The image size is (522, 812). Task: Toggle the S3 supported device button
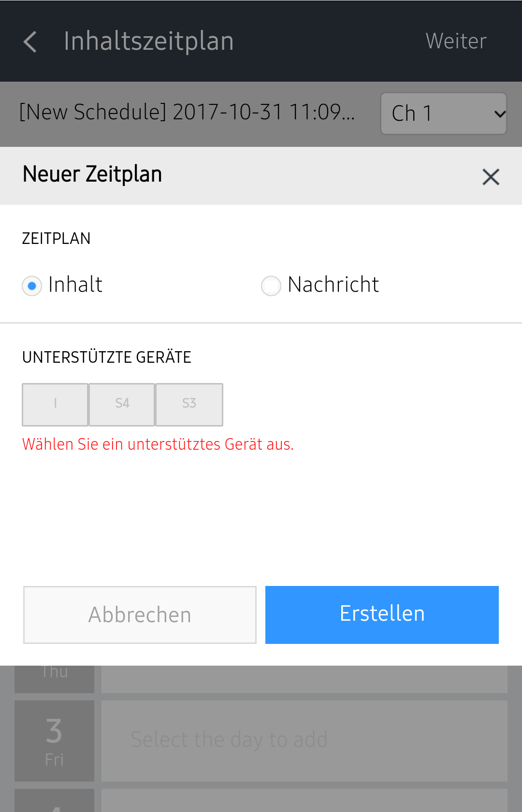(189, 404)
